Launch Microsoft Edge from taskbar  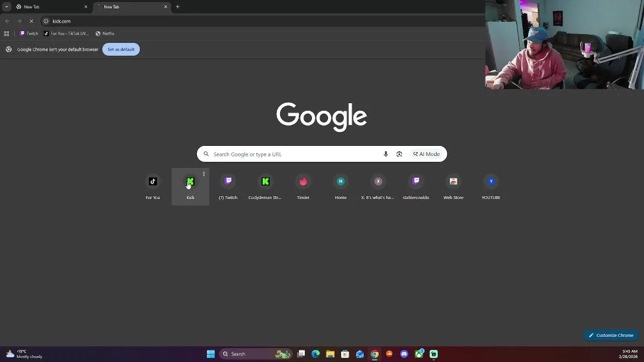coord(315,354)
